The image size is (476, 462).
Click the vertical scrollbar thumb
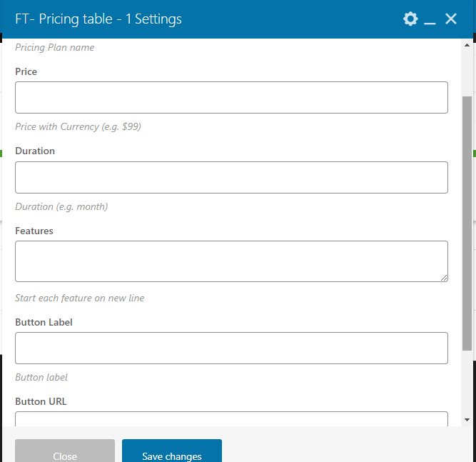(x=467, y=221)
